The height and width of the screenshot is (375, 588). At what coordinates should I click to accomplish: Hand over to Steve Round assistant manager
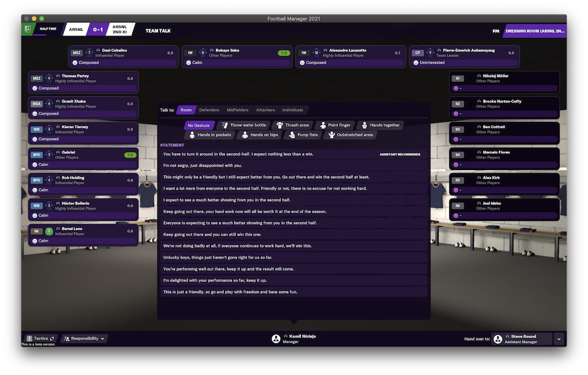(522, 339)
